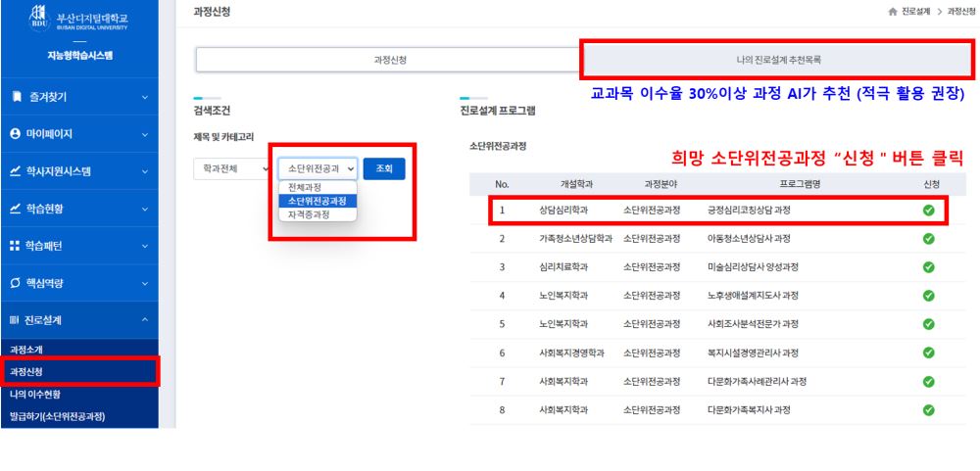
Task: Click program name 아동청소년상담사 과정
Action: (x=749, y=239)
